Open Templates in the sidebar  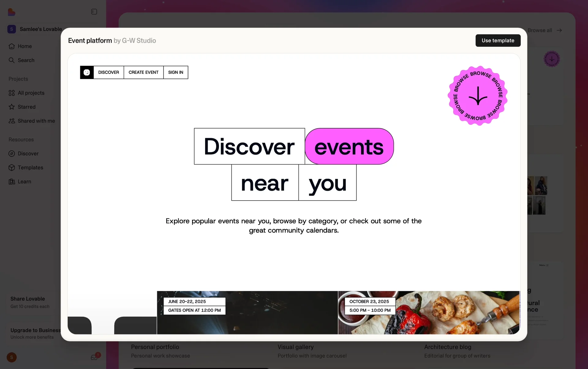pyautogui.click(x=30, y=168)
